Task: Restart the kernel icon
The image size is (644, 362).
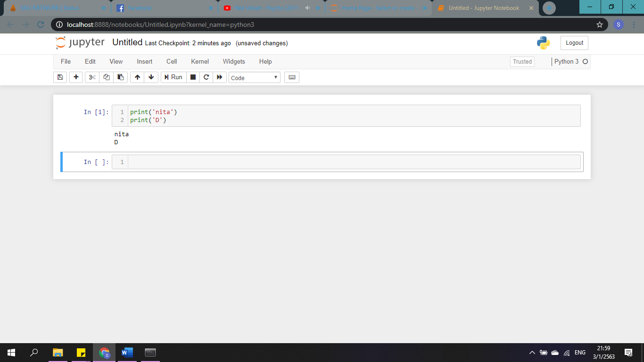Action: 206,77
